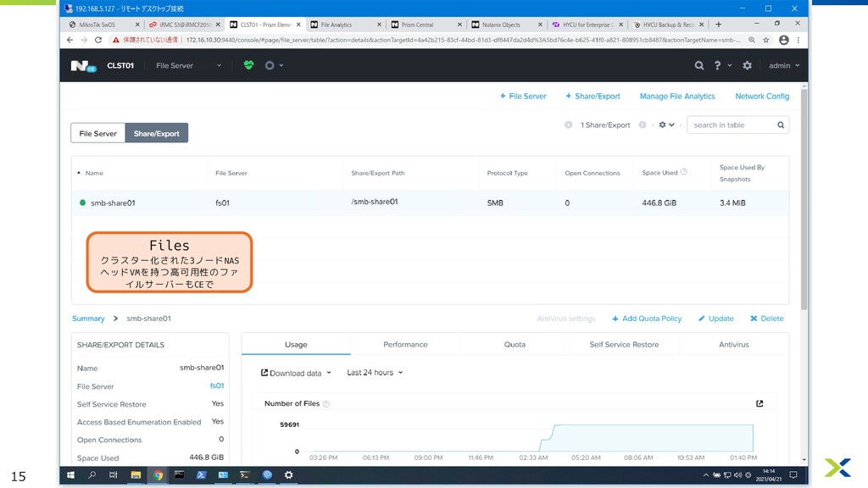Reload the Chrome page
This screenshot has width=868, height=488.
(x=98, y=40)
